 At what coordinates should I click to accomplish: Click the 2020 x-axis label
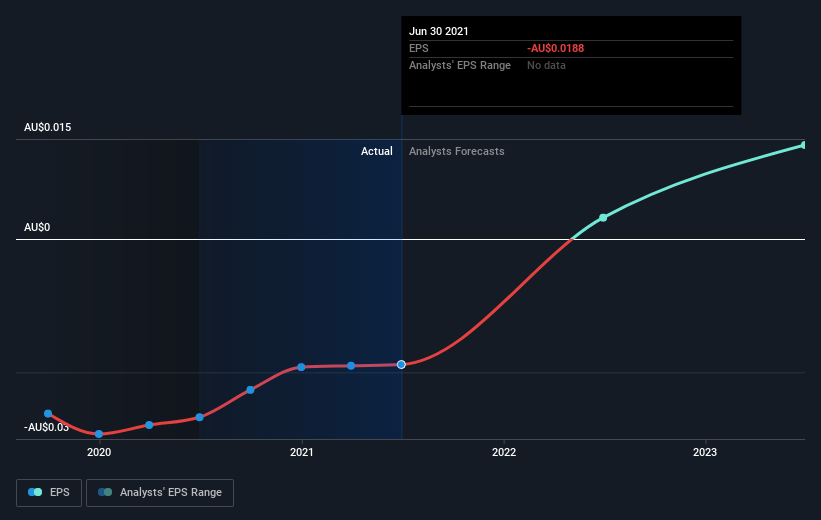pos(99,452)
